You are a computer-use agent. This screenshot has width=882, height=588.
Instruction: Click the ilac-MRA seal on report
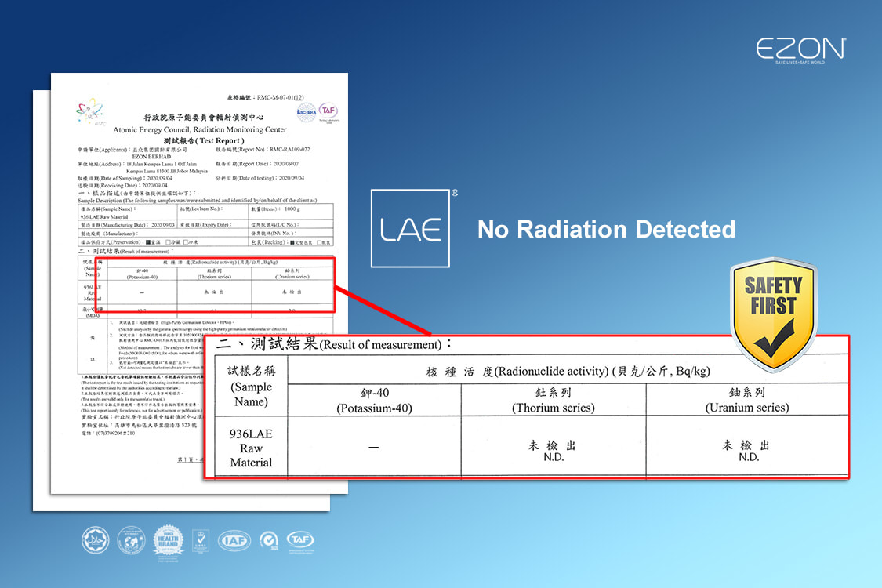pos(307,112)
